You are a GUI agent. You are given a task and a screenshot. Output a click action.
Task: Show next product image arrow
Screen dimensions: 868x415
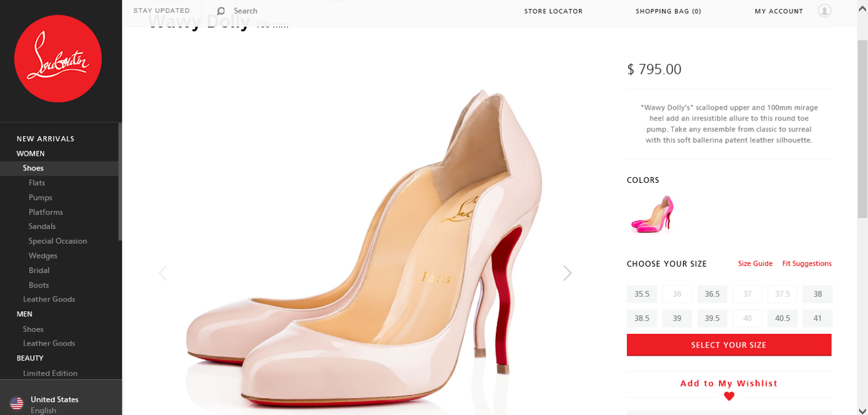coord(567,273)
